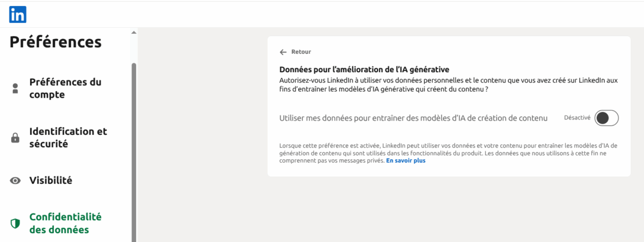Click the eye icon next to Visibilité
Image resolution: width=644 pixels, height=242 pixels.
coord(16,180)
